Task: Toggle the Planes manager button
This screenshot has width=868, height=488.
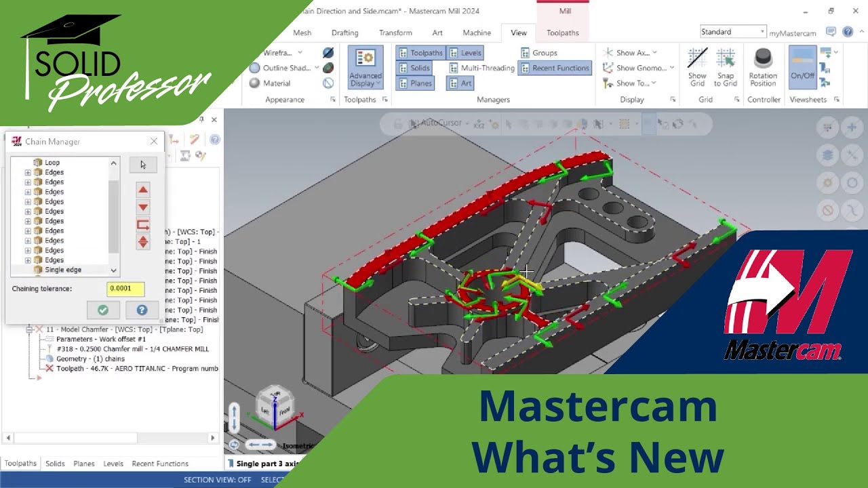Action: 414,83
